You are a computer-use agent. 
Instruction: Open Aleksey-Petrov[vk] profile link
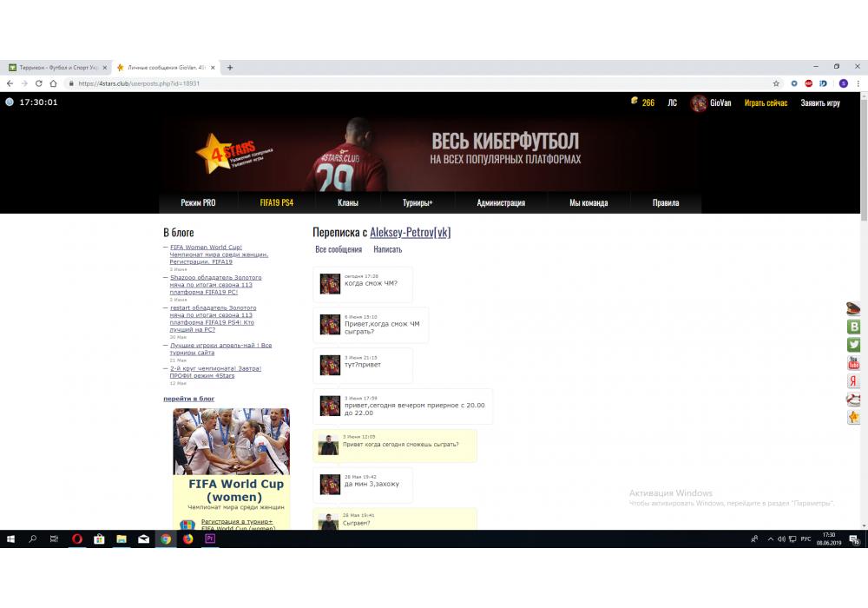click(x=411, y=232)
